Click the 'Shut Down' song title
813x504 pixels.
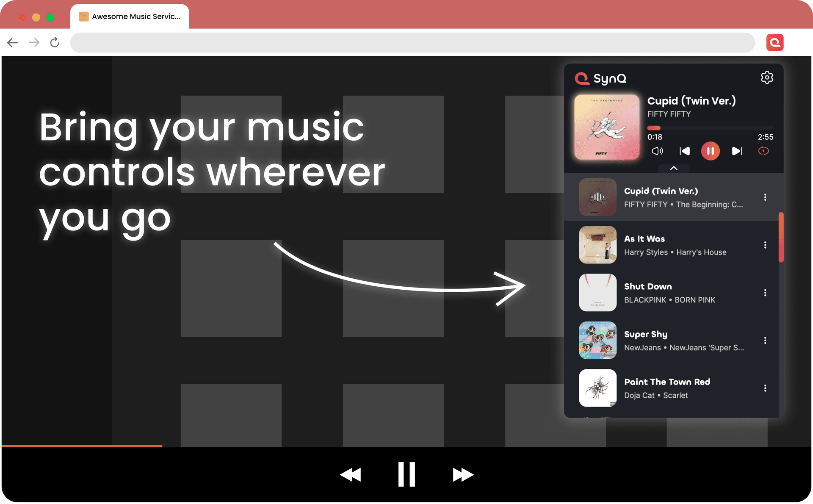(648, 287)
